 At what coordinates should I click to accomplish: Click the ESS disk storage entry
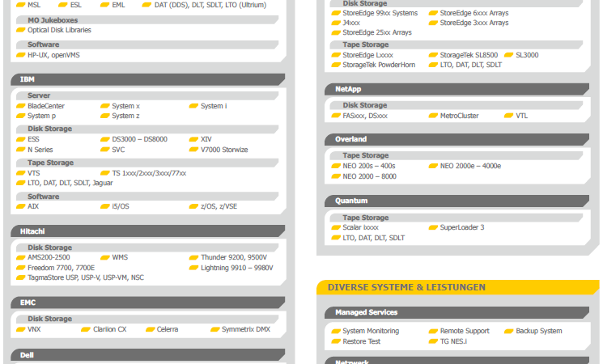33,139
